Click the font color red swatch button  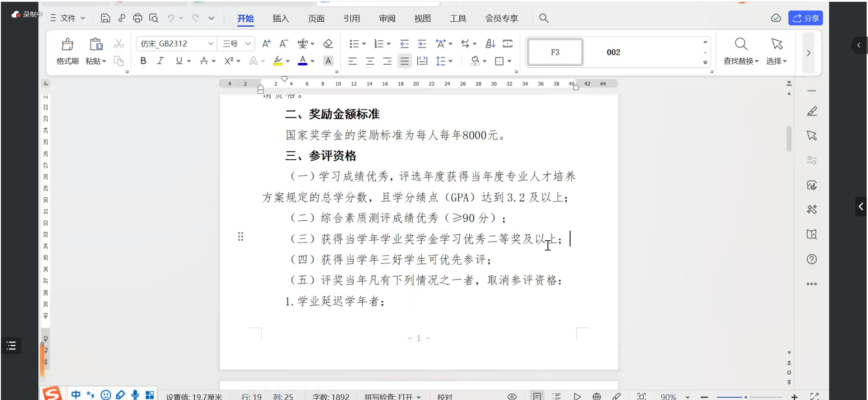click(302, 61)
